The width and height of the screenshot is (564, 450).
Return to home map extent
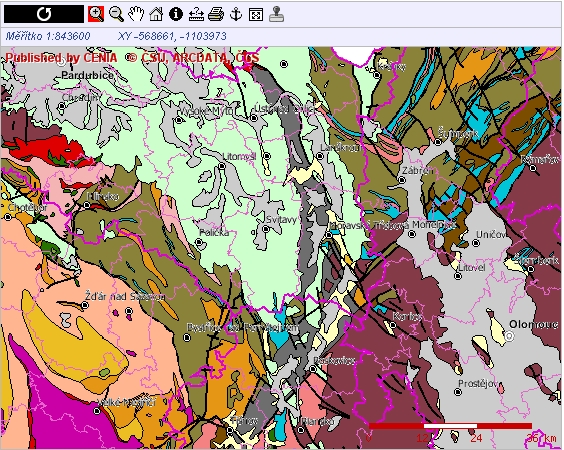click(156, 14)
